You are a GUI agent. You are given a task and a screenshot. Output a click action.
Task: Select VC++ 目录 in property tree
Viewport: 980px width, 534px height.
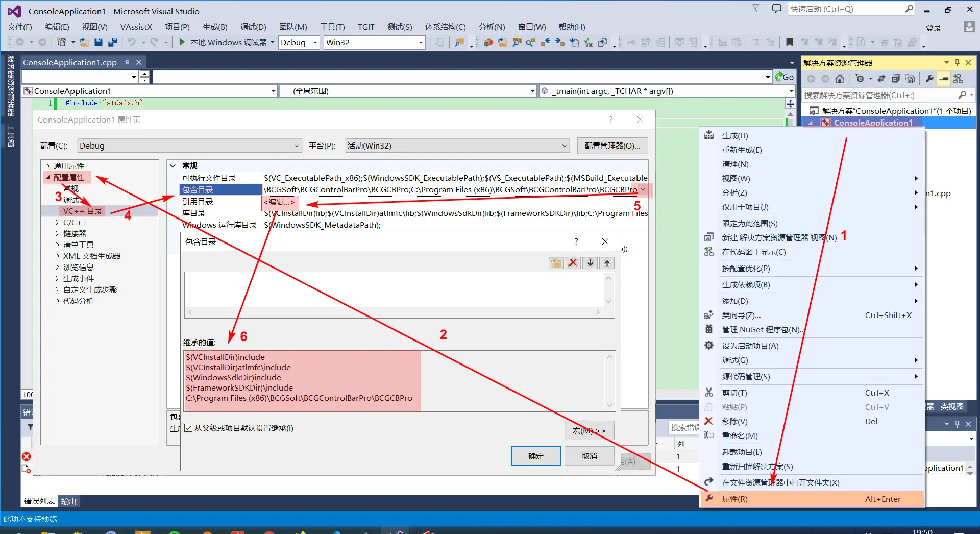pos(83,211)
